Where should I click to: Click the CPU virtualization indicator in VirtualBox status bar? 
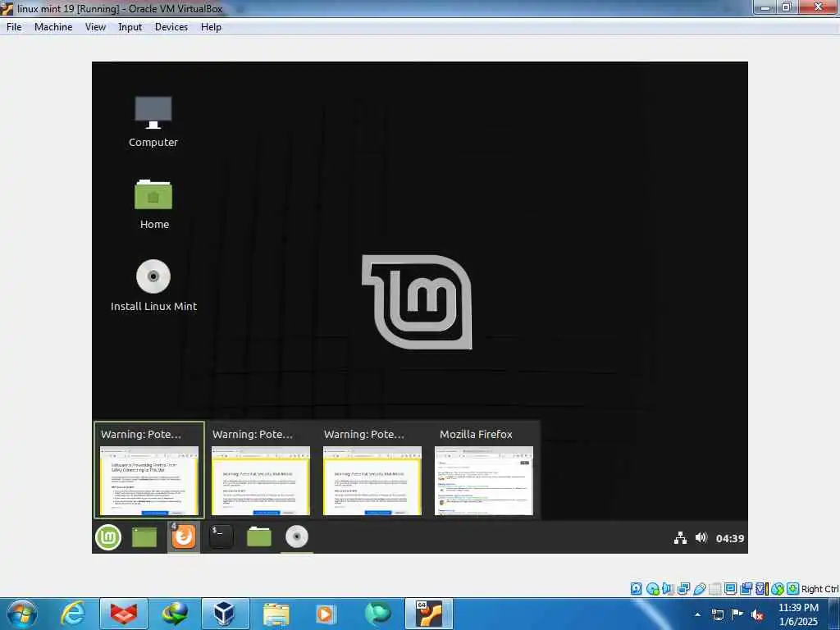762,589
